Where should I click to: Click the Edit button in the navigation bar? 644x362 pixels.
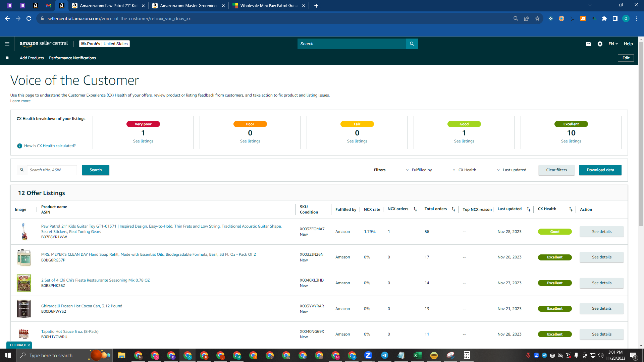626,58
